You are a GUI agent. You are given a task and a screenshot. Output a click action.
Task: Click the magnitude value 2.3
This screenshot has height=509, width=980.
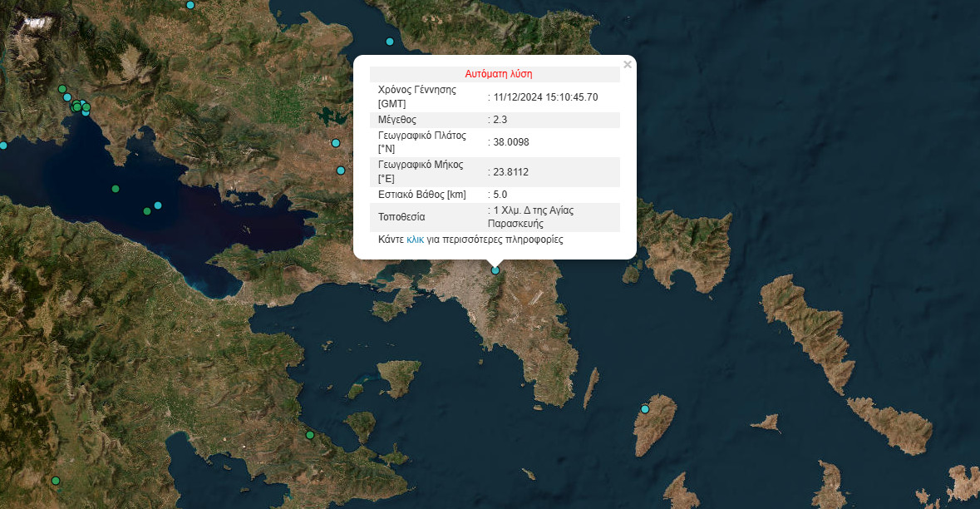pos(500,120)
